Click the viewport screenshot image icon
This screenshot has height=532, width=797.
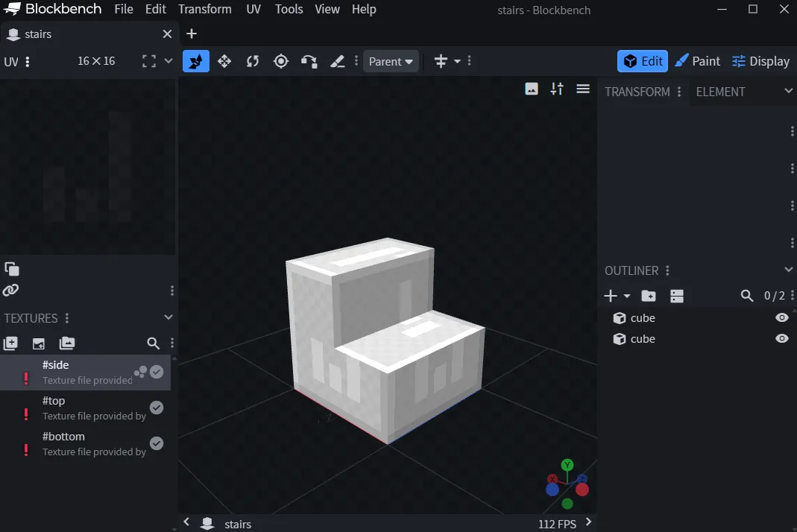pyautogui.click(x=532, y=89)
